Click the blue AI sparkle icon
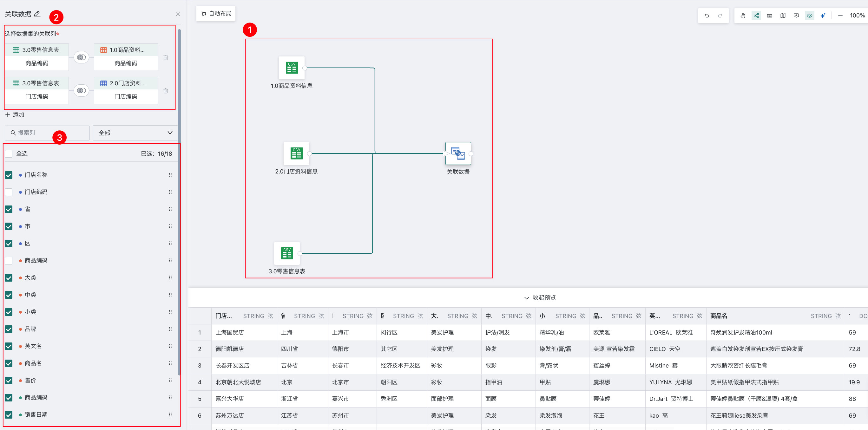Screen dimensions: 868x430 click(x=823, y=16)
